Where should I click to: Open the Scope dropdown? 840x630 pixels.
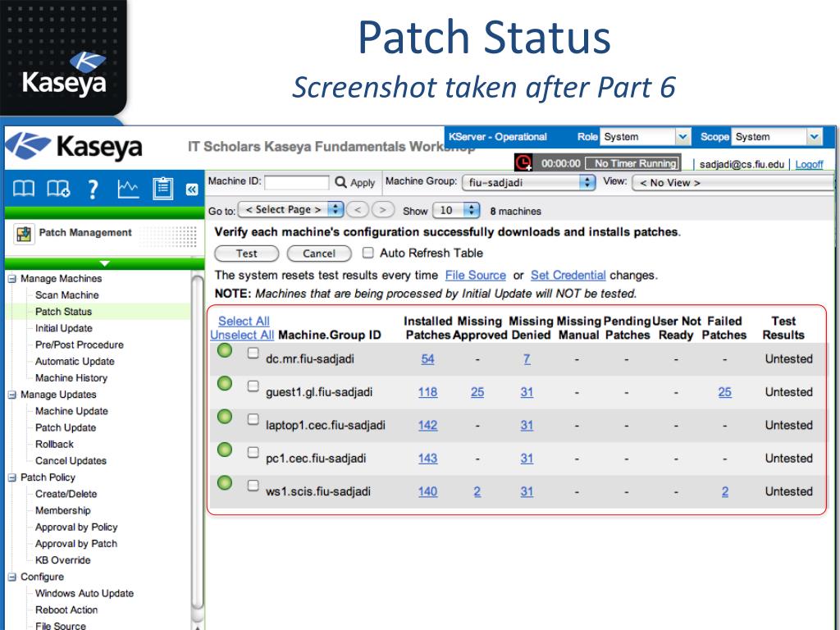pos(776,137)
